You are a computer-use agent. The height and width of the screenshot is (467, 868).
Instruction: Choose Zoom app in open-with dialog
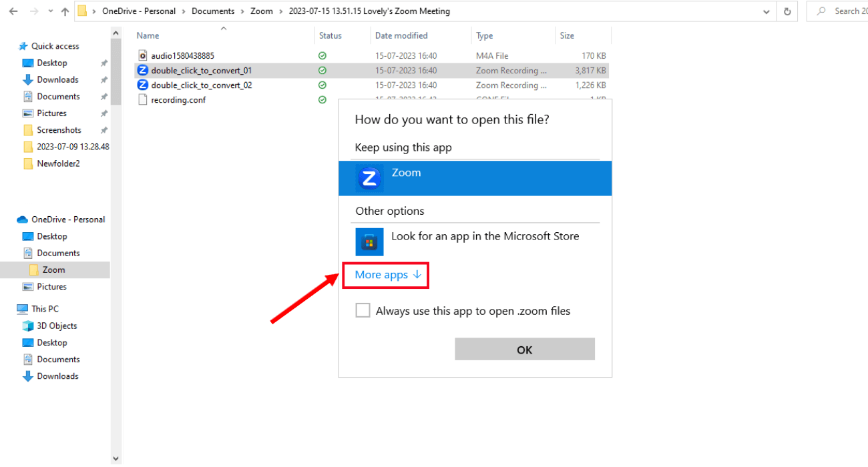(475, 178)
